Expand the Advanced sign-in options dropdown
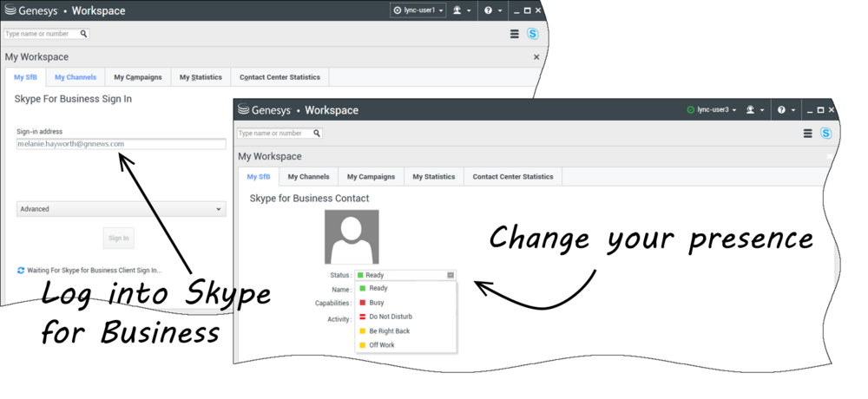The image size is (868, 399). coord(121,209)
